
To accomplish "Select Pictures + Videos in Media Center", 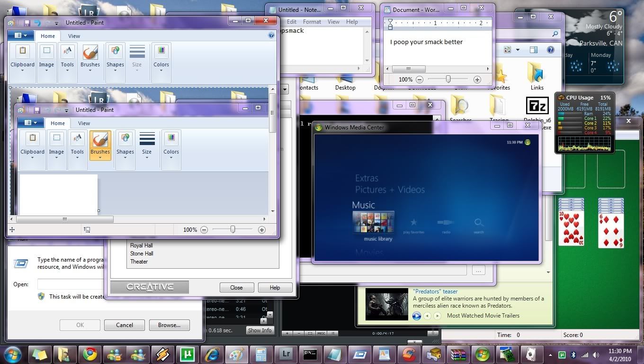I will click(x=390, y=190).
